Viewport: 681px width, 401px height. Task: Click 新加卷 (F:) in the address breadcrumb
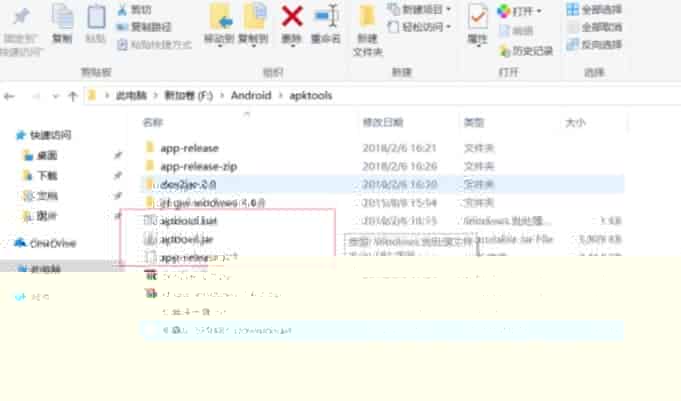point(188,96)
